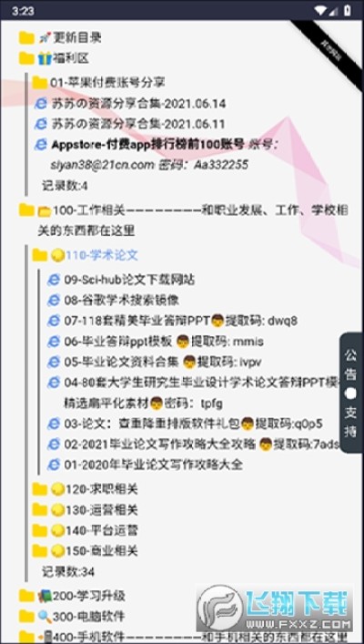
Task: Click the browser icon before 09-Sci-hub论文下载网站
Action: point(54,280)
